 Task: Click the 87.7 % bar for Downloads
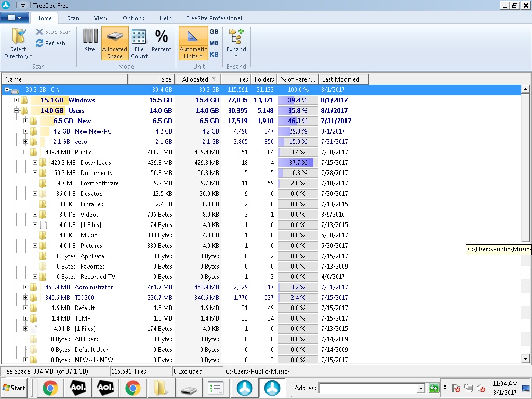(x=298, y=163)
